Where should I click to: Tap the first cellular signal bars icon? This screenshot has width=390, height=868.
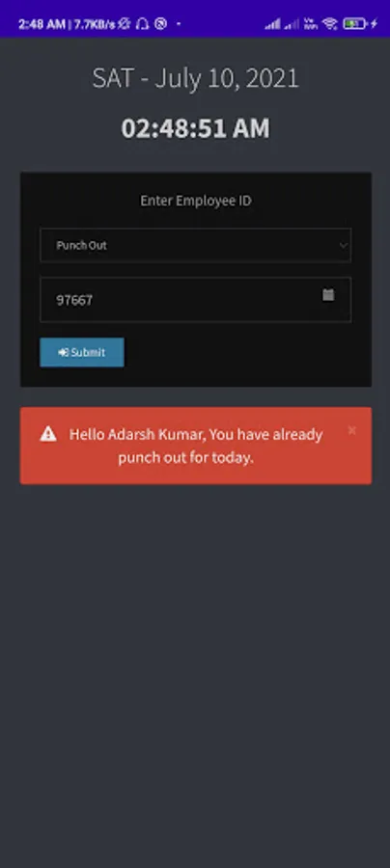click(x=272, y=24)
